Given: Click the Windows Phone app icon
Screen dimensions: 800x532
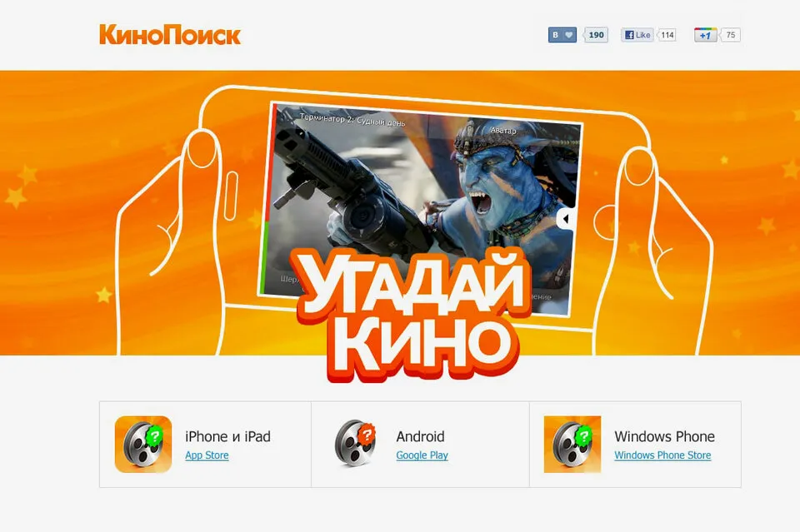Looking at the screenshot, I should [x=572, y=445].
